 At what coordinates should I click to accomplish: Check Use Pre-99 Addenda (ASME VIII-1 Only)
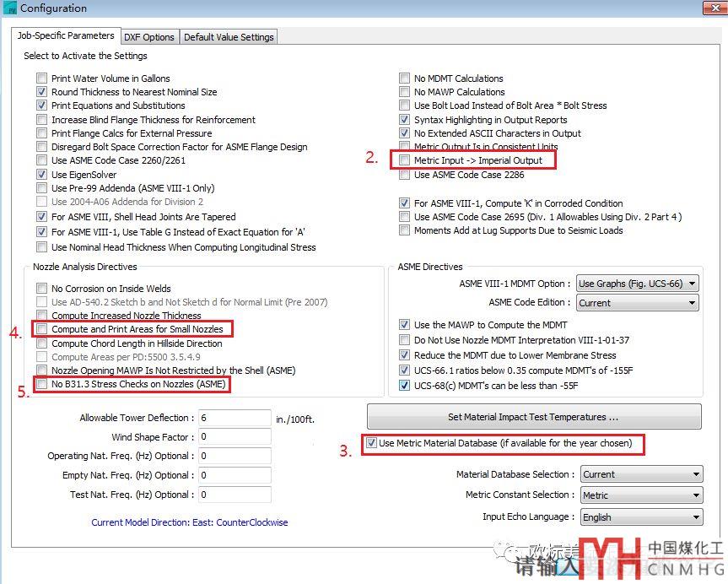(42, 187)
